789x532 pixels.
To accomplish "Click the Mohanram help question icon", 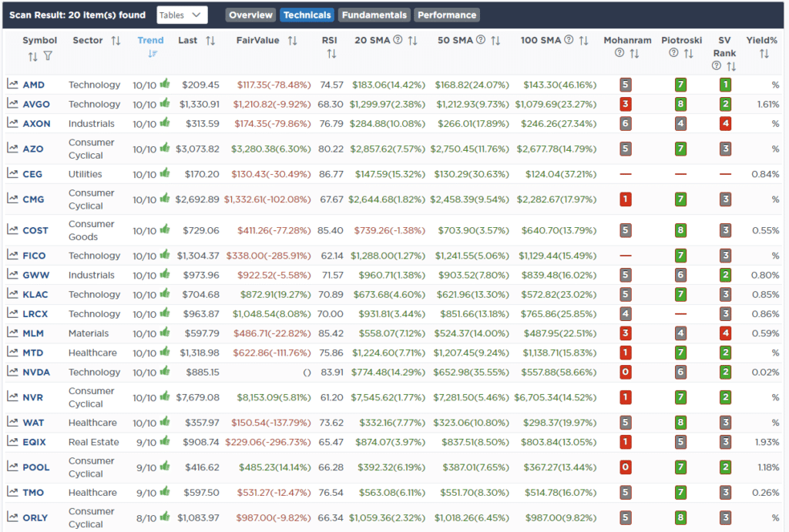I will pyautogui.click(x=619, y=53).
